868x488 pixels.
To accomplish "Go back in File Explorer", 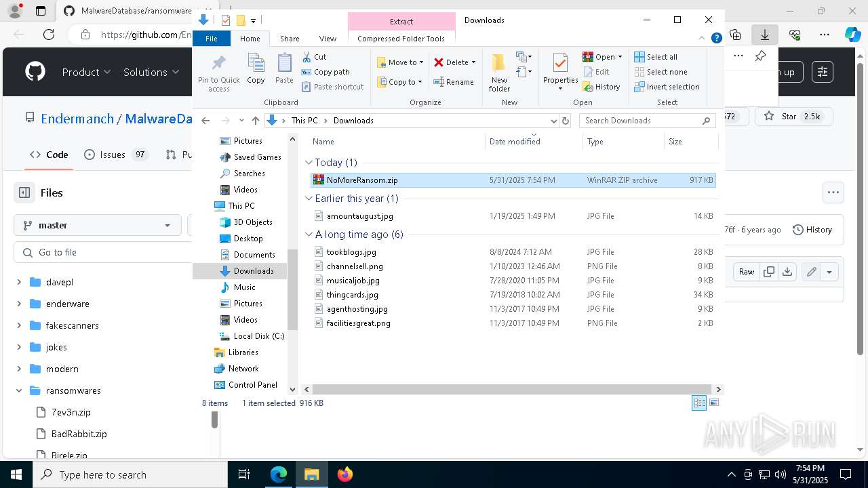I will coord(206,121).
